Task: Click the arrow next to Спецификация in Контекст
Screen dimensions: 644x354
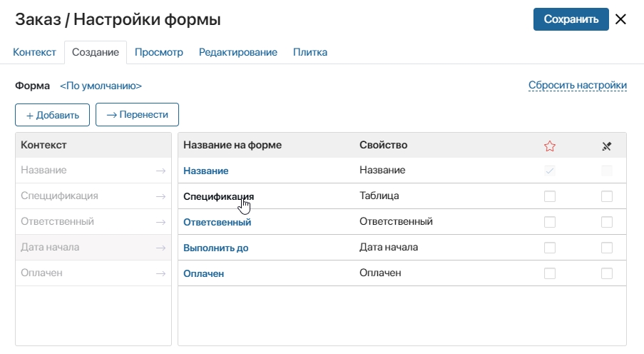Action: point(160,196)
